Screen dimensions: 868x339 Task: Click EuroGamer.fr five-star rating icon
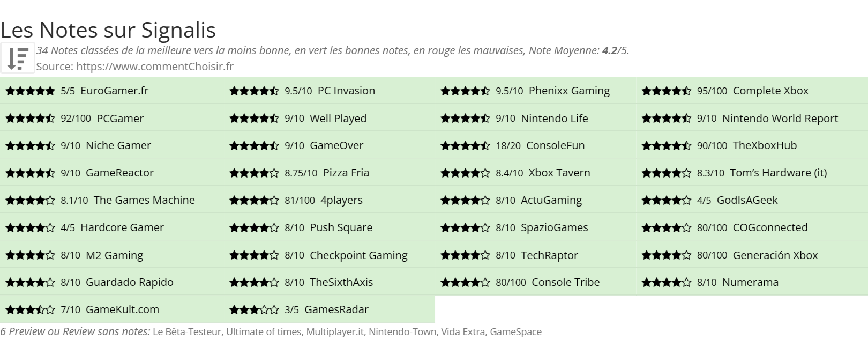point(30,91)
